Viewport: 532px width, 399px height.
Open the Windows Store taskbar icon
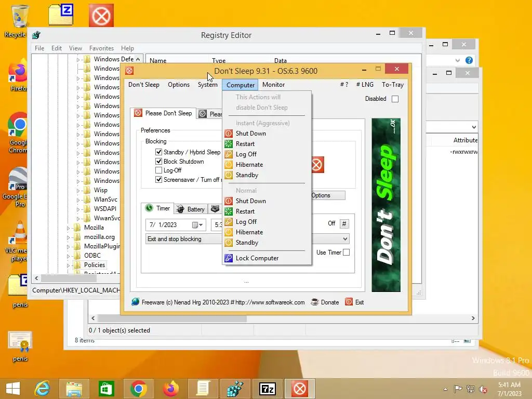106,389
